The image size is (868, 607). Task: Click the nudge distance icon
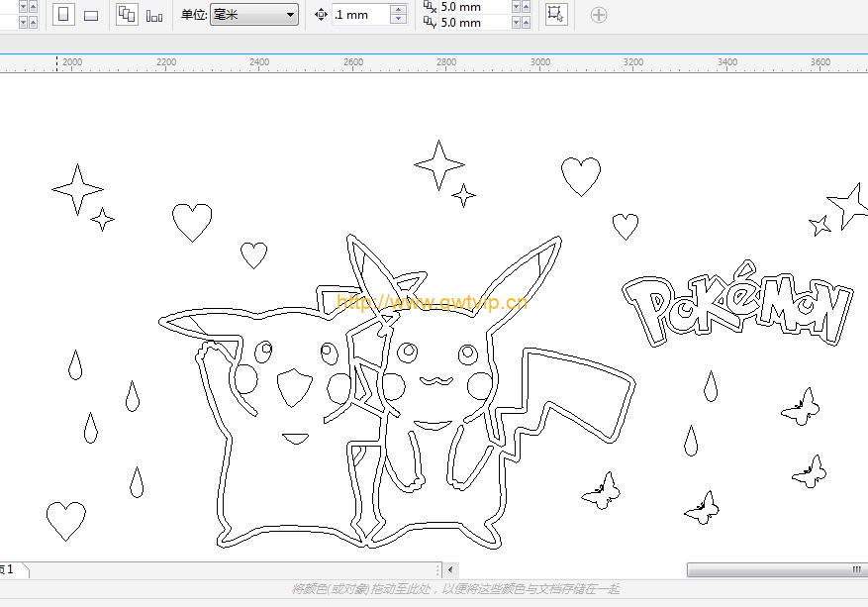(321, 15)
